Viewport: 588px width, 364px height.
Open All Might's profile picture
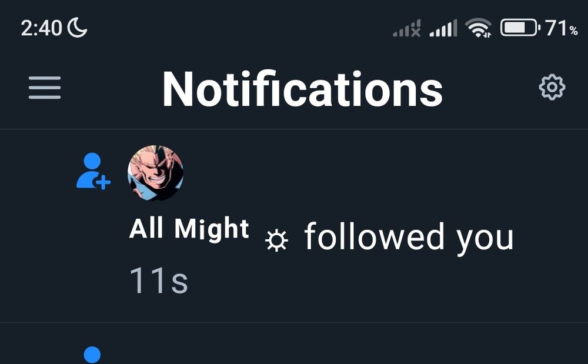pyautogui.click(x=155, y=173)
